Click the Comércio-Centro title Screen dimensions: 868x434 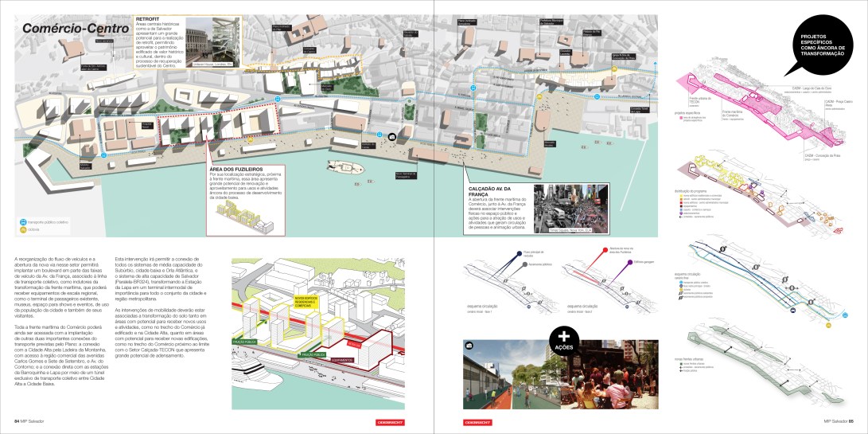[64, 29]
